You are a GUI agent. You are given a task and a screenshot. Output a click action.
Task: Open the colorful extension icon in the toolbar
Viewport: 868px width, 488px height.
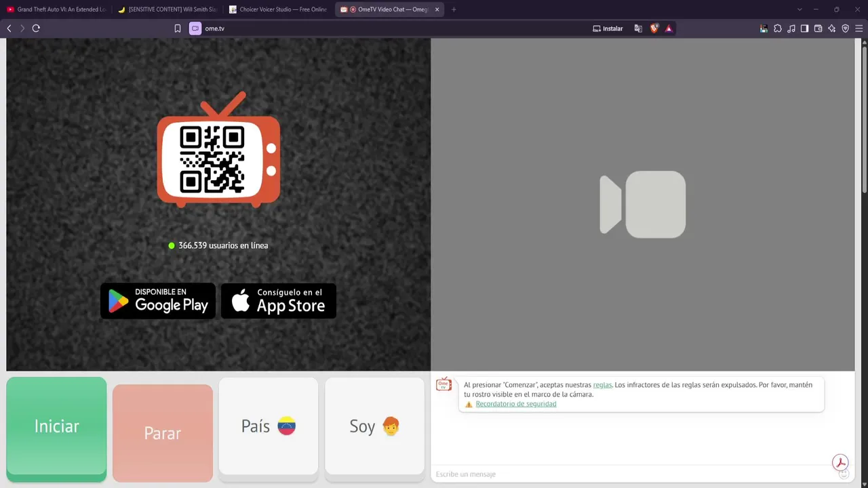tap(764, 28)
